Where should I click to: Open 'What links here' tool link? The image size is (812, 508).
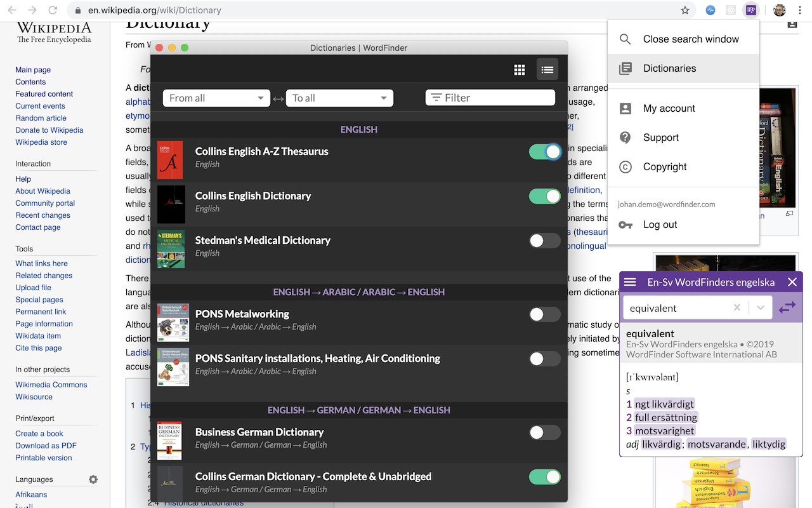tap(41, 264)
